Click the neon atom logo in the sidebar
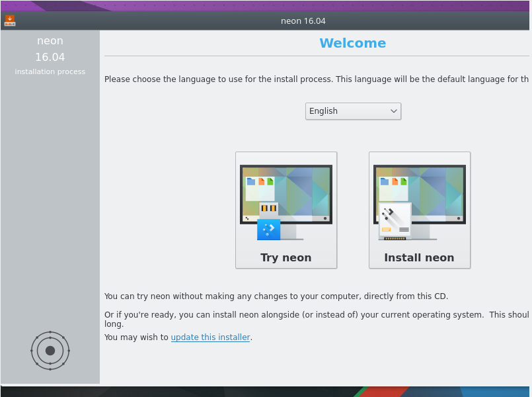Image resolution: width=532 pixels, height=397 pixels. pos(50,351)
